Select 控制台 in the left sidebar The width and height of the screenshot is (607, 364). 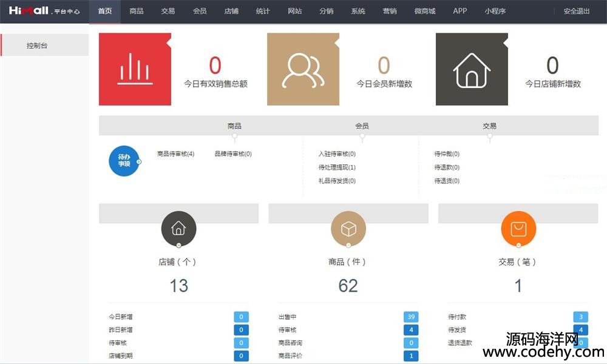pyautogui.click(x=44, y=45)
